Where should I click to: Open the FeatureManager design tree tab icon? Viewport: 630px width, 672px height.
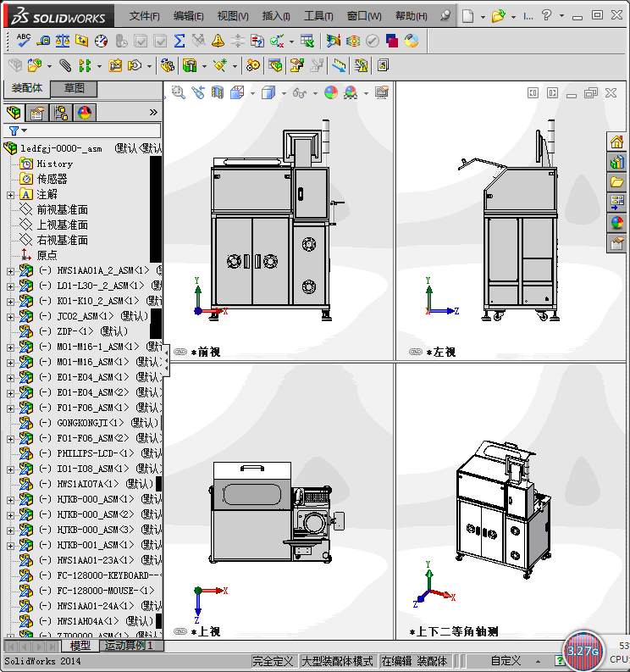[14, 113]
